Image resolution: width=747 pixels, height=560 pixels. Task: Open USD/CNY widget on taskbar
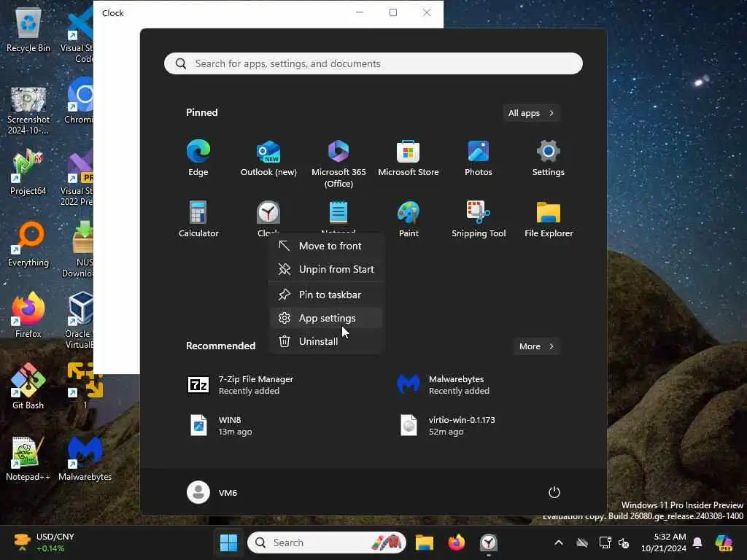[44, 542]
